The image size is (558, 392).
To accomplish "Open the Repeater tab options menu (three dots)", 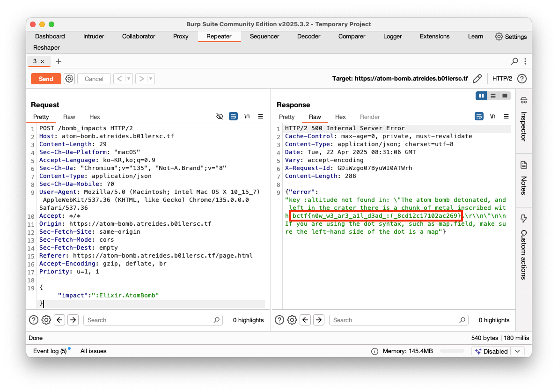I will (525, 61).
